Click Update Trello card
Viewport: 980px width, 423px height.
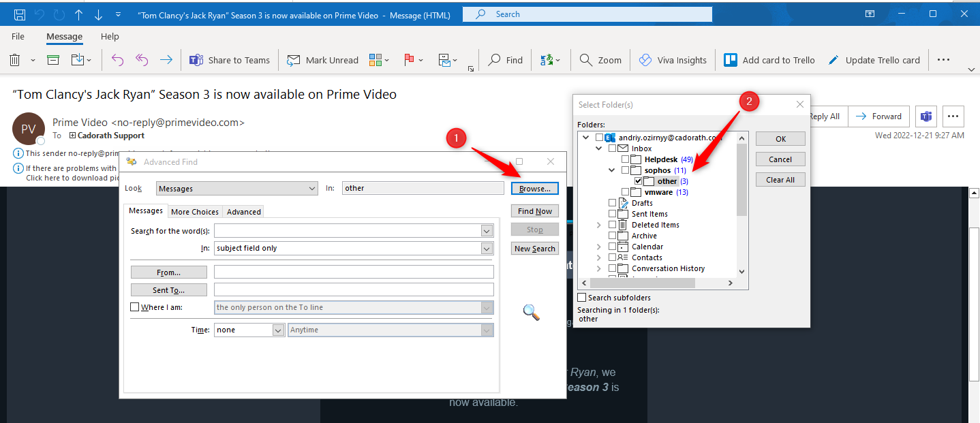click(x=874, y=60)
